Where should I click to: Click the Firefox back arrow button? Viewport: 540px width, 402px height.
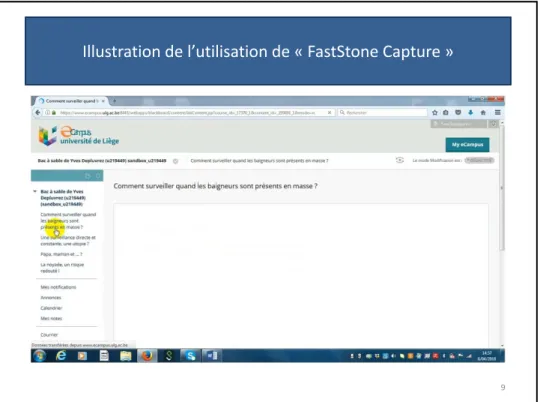coord(38,112)
